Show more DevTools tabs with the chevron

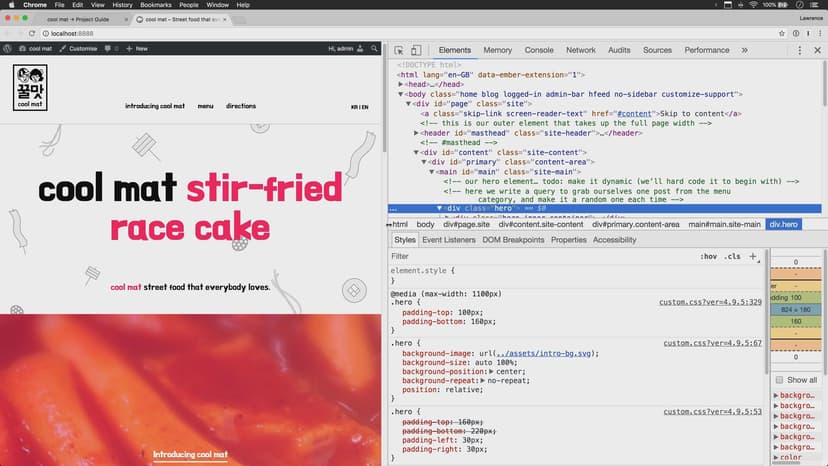pos(743,50)
